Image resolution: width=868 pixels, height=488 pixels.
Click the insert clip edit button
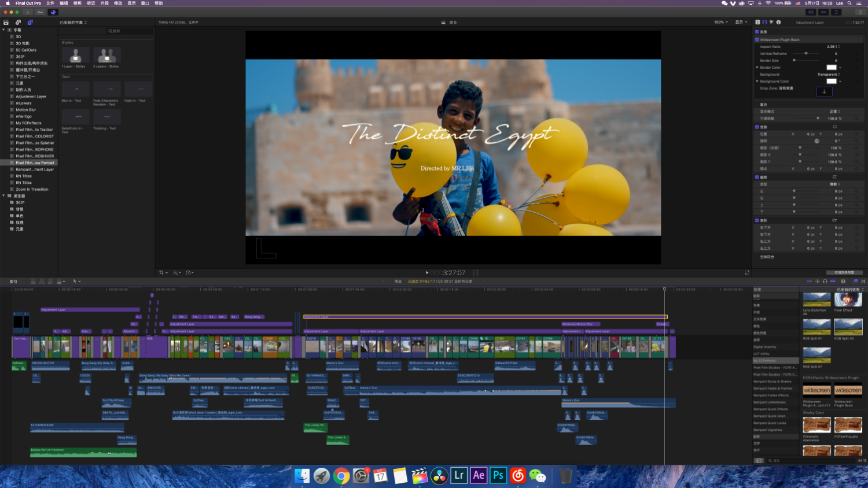(42, 282)
